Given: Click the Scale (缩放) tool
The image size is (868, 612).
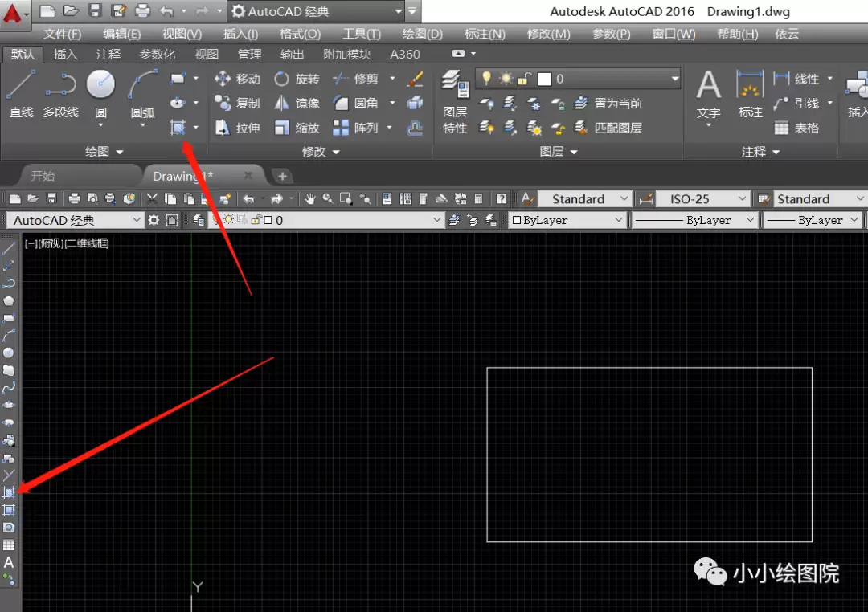Looking at the screenshot, I should click(x=296, y=128).
